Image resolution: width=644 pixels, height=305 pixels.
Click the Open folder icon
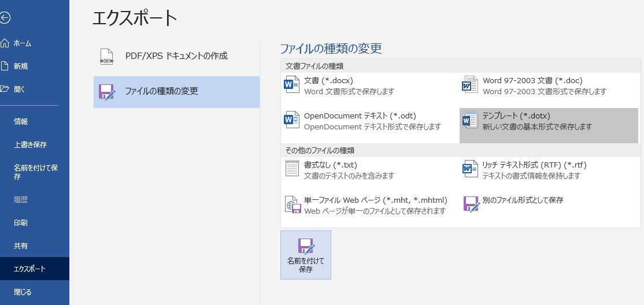click(x=4, y=89)
